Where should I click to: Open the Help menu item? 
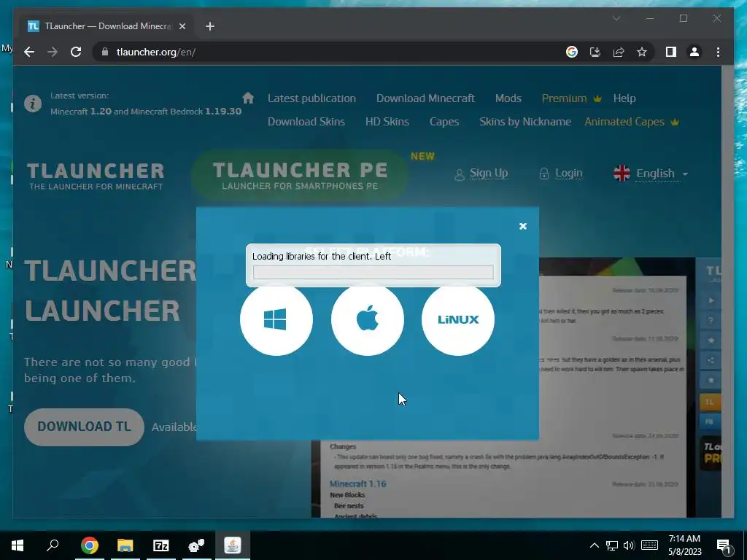tap(624, 98)
